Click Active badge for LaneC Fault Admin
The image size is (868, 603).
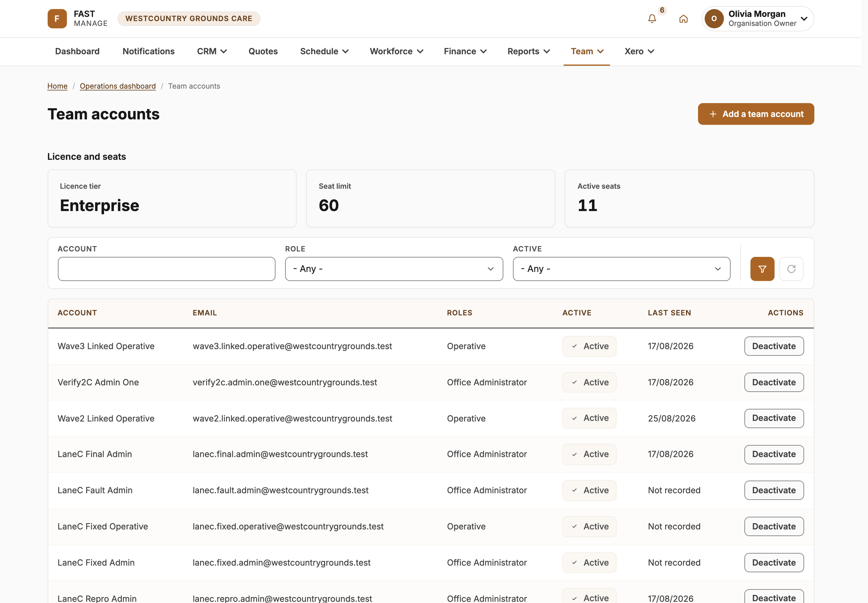(x=589, y=491)
